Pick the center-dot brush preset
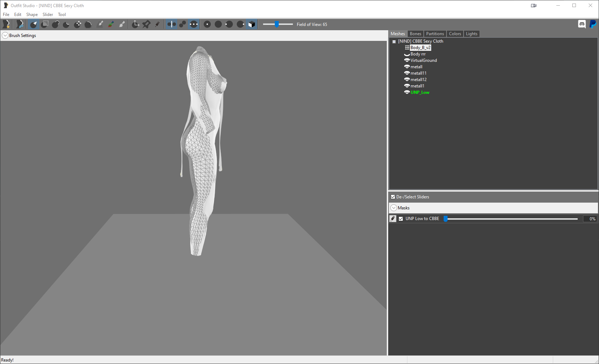This screenshot has height=364, width=599. pyautogui.click(x=207, y=24)
